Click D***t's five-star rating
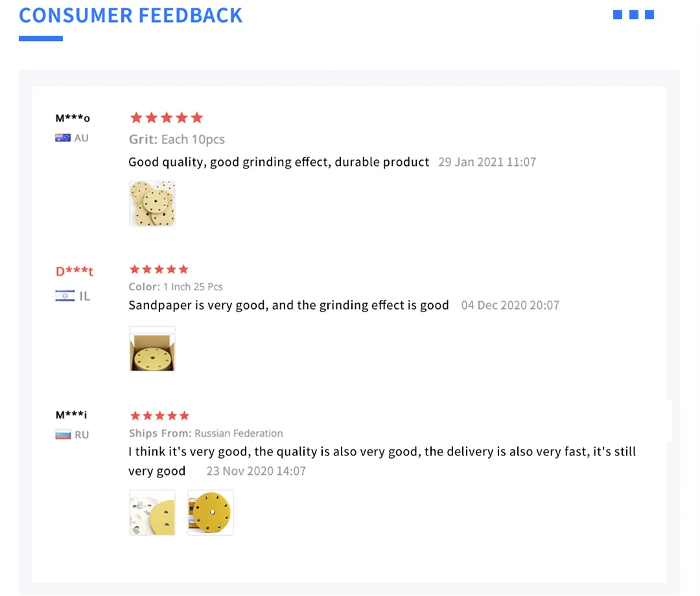Screen dimensions: 700x596 [159, 269]
